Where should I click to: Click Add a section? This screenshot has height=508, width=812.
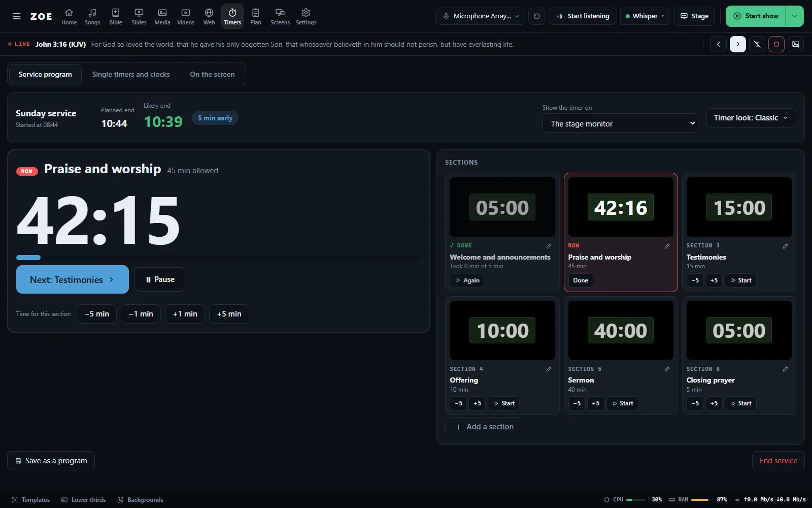484,427
